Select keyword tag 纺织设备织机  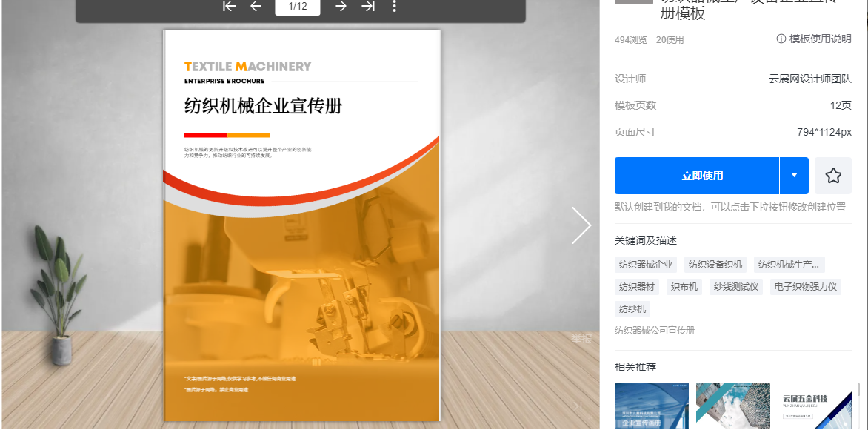tap(715, 265)
